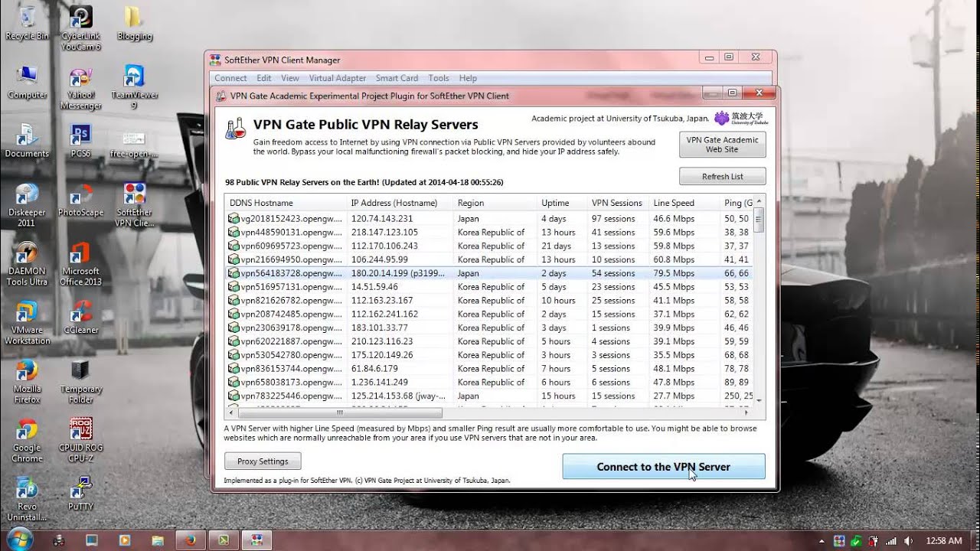The width and height of the screenshot is (980, 551).
Task: Sort list by DDNS Hostname column
Action: click(286, 203)
